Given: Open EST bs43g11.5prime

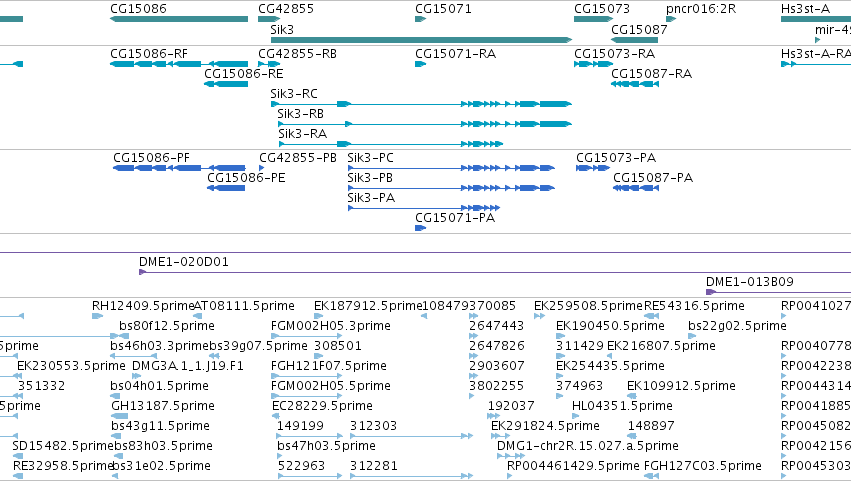Looking at the screenshot, I should click(160, 427).
